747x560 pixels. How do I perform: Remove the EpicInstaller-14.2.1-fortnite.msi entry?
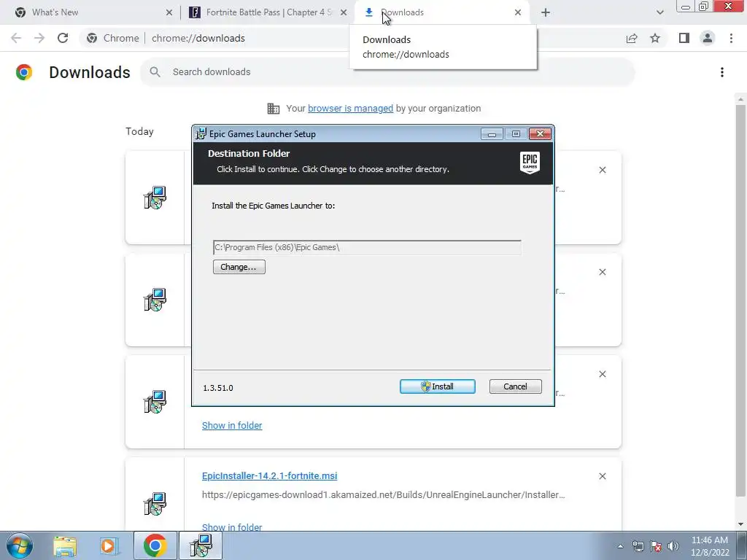tap(602, 476)
